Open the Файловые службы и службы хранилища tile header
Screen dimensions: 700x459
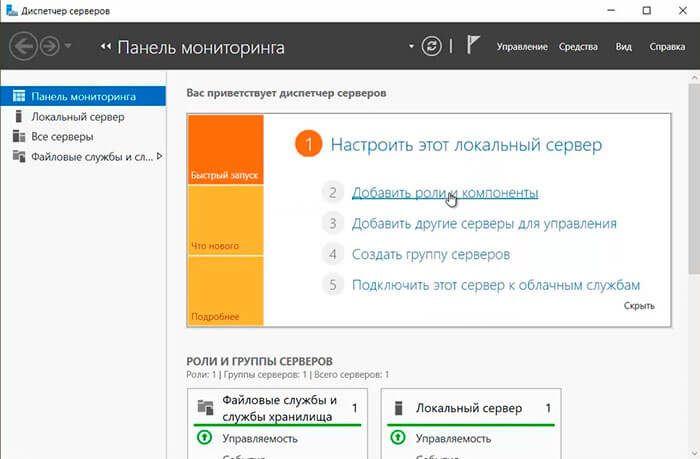(277, 408)
